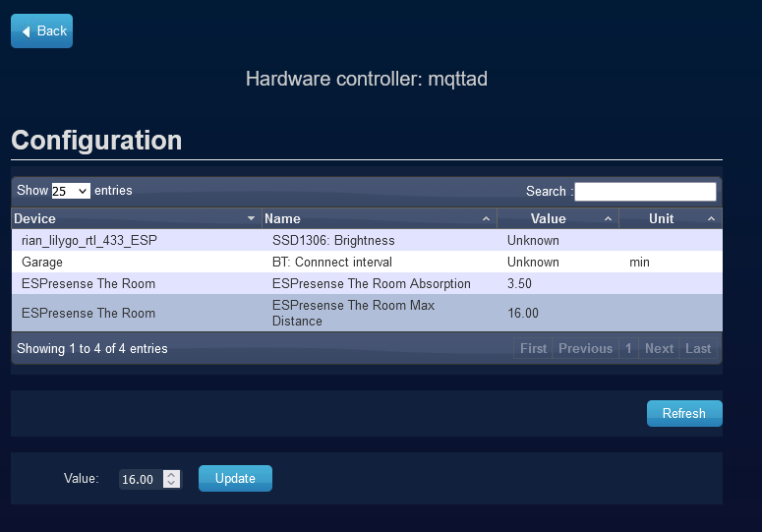Update the selected configuration value
The width and height of the screenshot is (762, 532).
point(235,479)
